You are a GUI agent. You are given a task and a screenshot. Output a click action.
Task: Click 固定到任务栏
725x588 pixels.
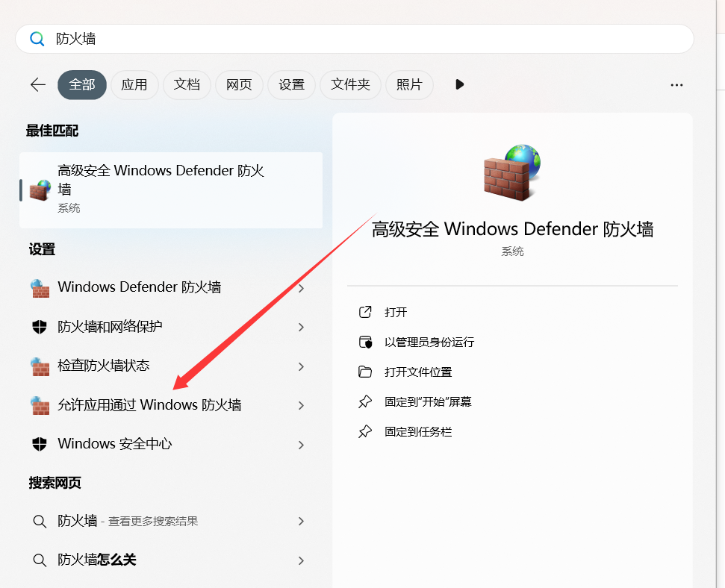[418, 431]
